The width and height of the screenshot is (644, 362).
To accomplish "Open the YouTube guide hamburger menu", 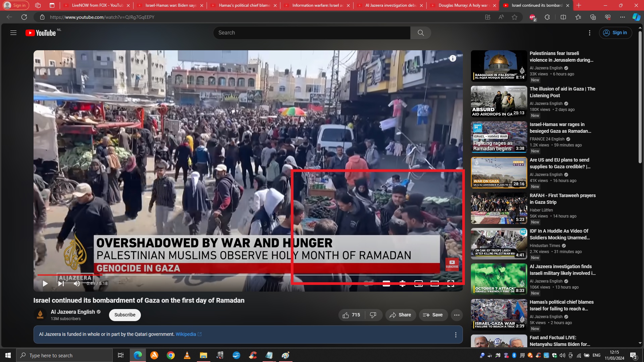I will pos(13,33).
